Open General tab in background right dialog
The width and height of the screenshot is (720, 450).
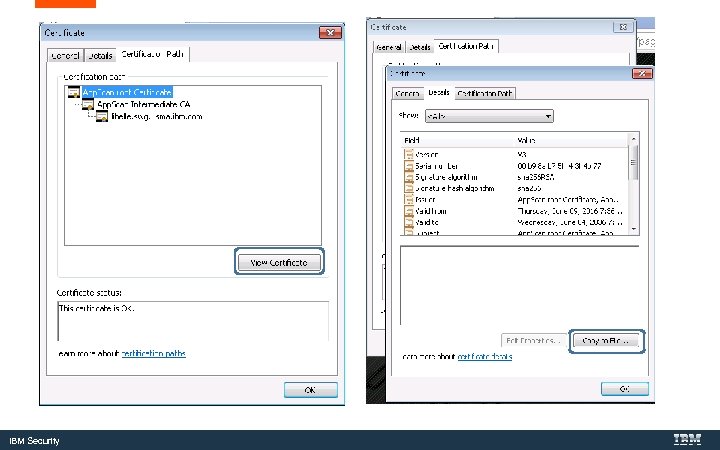[x=389, y=47]
